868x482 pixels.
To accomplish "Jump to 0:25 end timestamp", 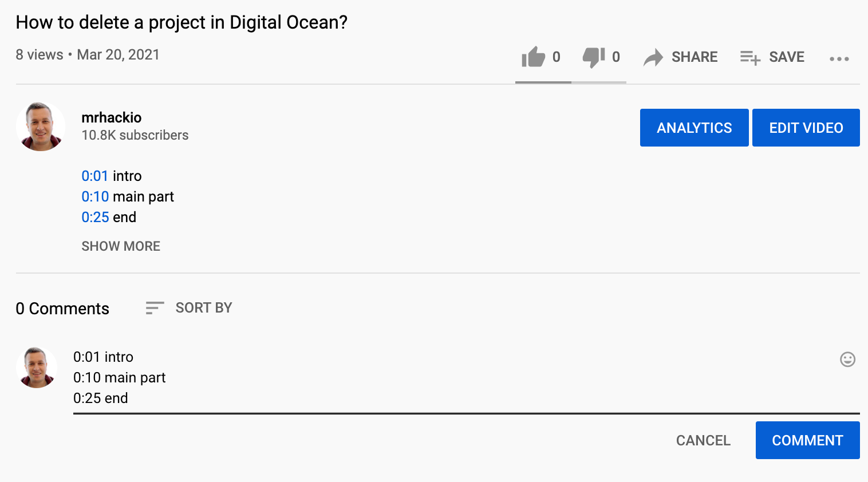I will click(95, 217).
